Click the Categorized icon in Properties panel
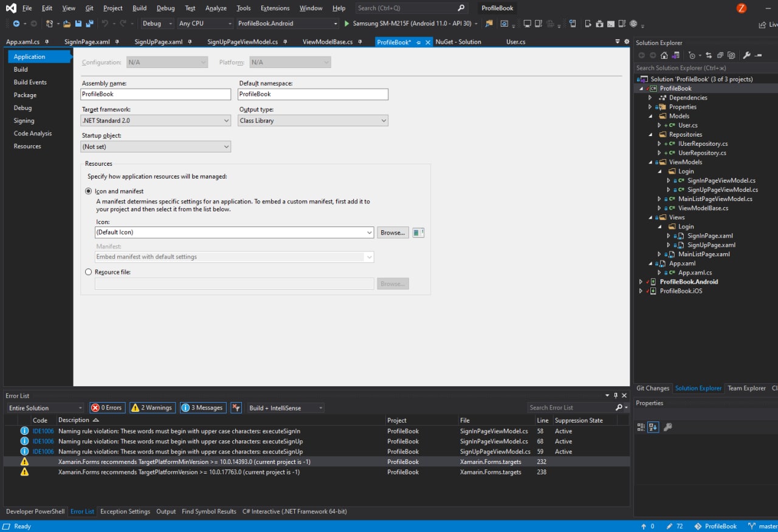Image resolution: width=778 pixels, height=532 pixels. coord(641,427)
